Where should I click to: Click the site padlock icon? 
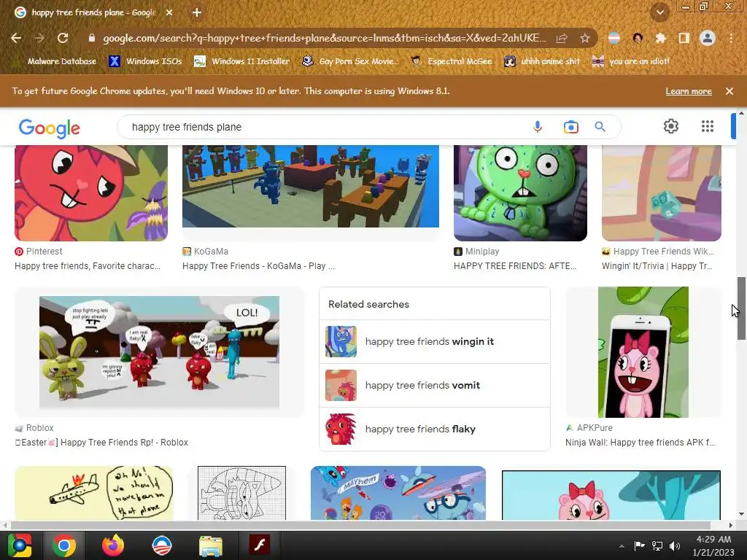(92, 38)
